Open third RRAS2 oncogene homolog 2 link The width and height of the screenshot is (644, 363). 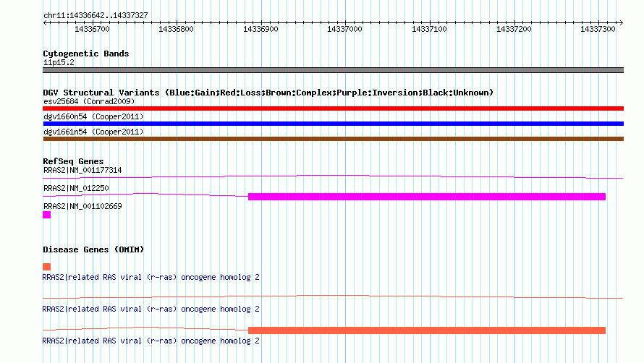[x=151, y=341]
